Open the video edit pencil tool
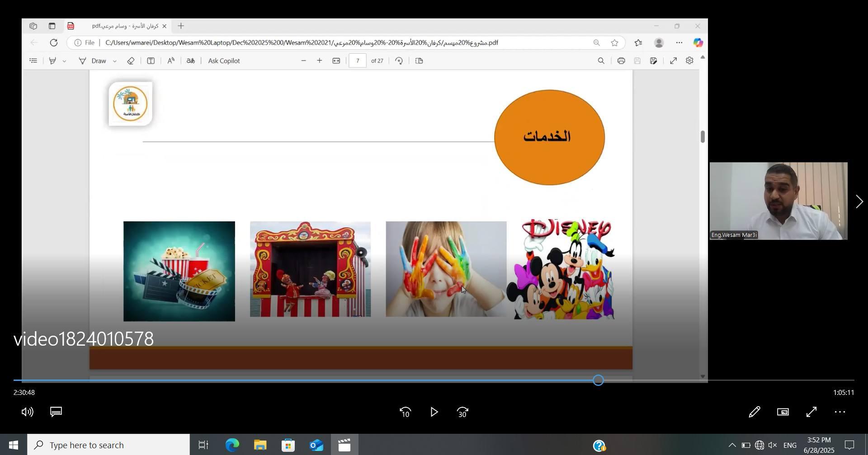The height and width of the screenshot is (455, 868). (755, 412)
